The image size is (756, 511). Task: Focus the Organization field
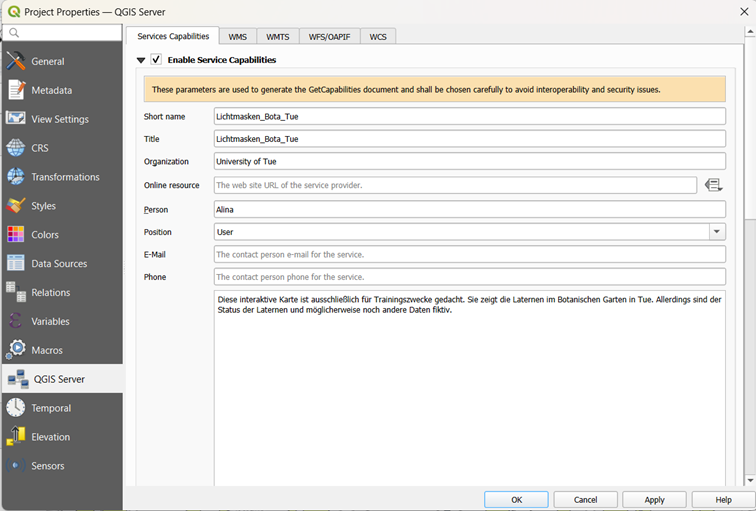pyautogui.click(x=470, y=161)
